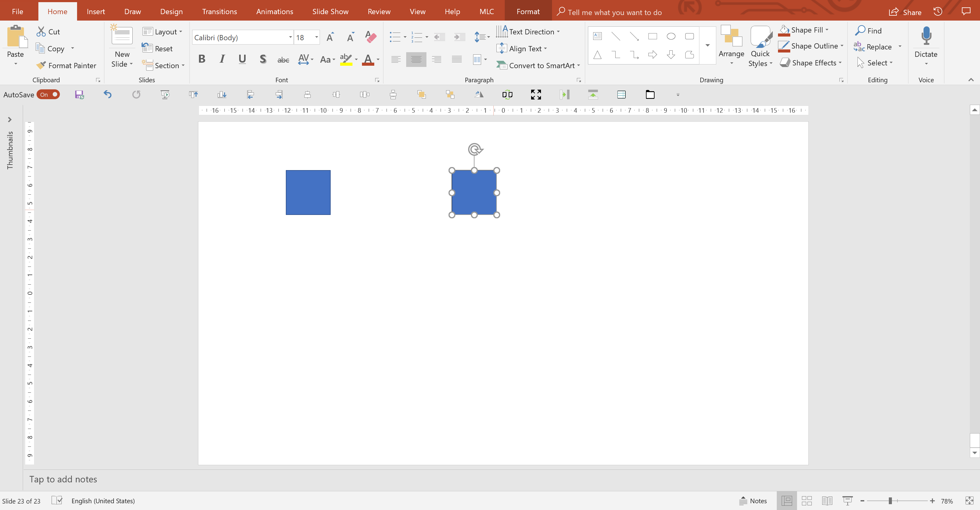Toggle Underline formatting
980x510 pixels.
pos(242,59)
